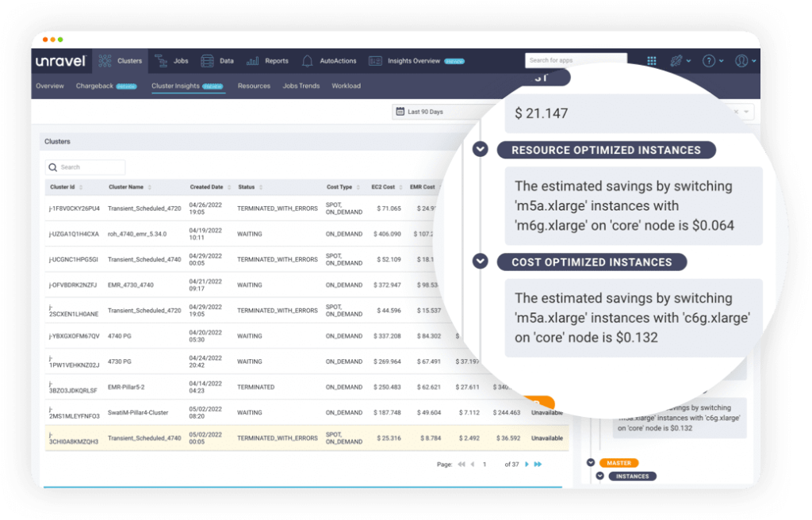Viewport: 812px width, 520px height.
Task: Click the calendar icon beside Last 90 Days
Action: pos(400,111)
